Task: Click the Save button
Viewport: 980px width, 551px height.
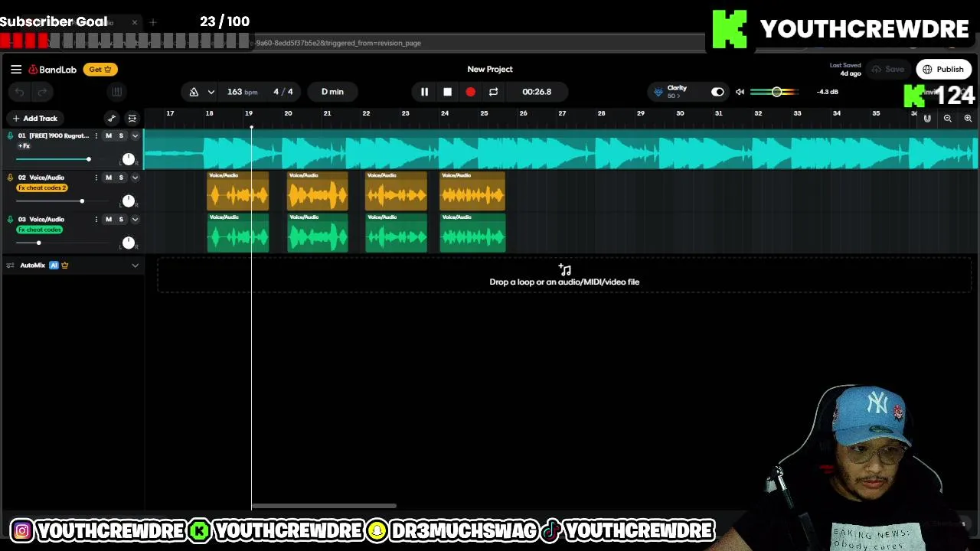Action: (x=888, y=70)
